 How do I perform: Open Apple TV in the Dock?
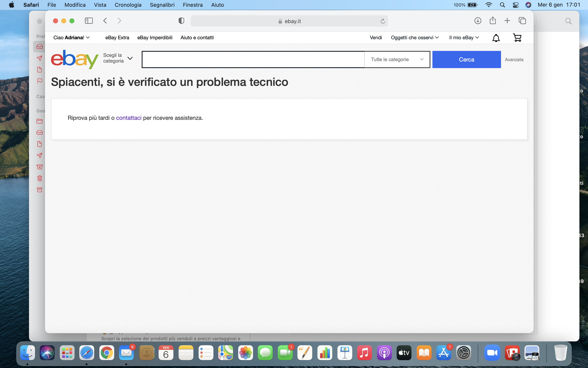(404, 353)
